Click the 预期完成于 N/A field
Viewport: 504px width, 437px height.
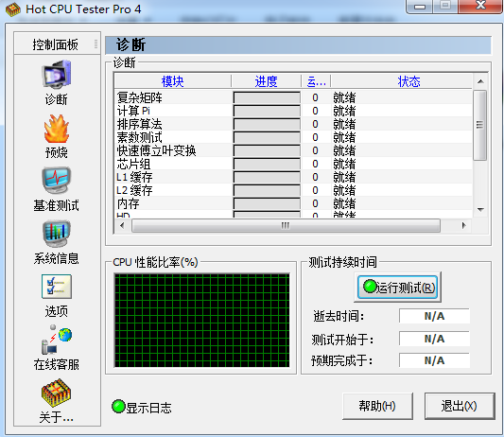pyautogui.click(x=434, y=360)
